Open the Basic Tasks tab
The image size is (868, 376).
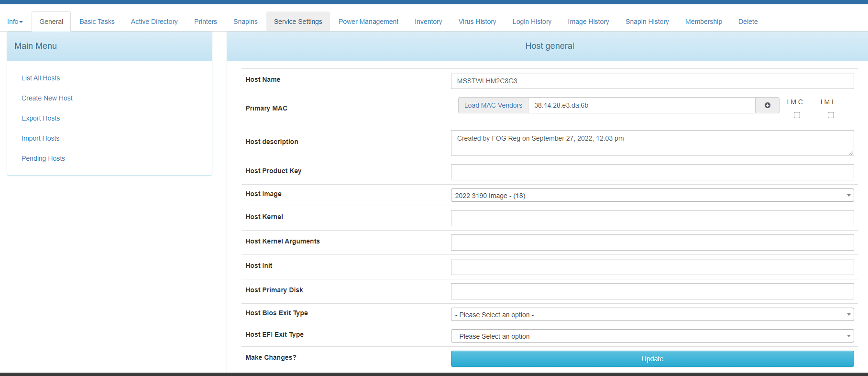click(x=97, y=22)
